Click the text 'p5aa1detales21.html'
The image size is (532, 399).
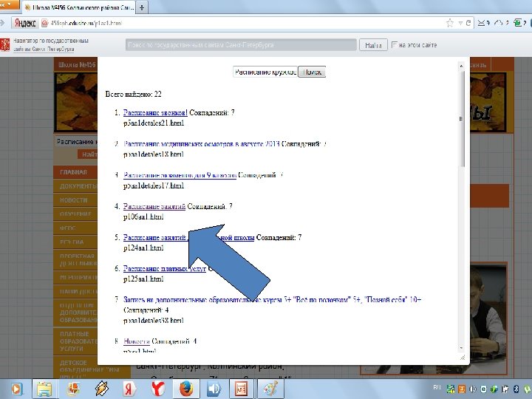point(154,123)
